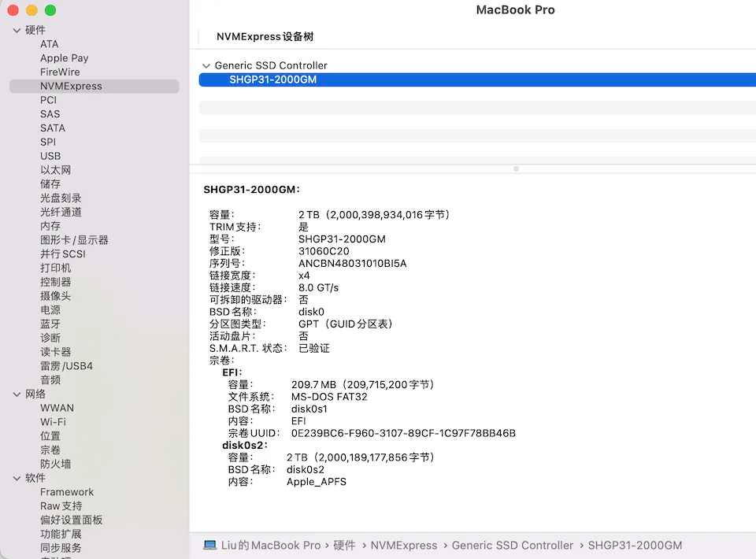This screenshot has height=559, width=756.
Task: Open the Apple Pay information page
Action: point(64,58)
